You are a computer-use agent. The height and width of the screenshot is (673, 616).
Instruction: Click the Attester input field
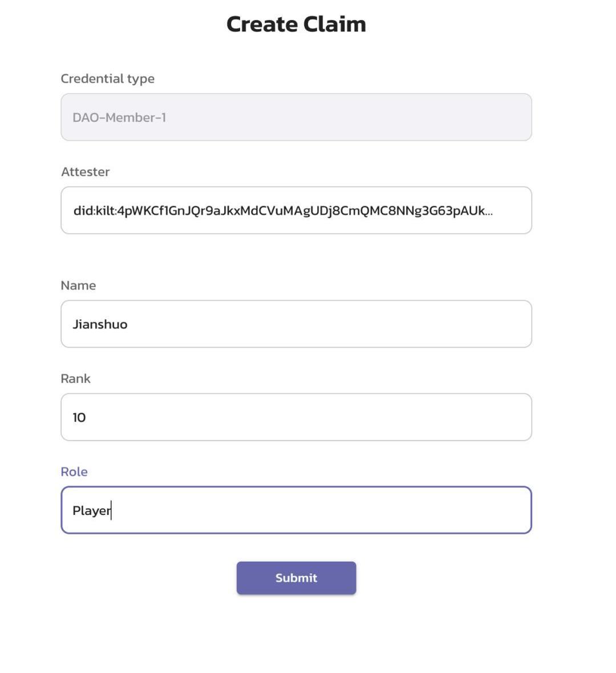(296, 210)
